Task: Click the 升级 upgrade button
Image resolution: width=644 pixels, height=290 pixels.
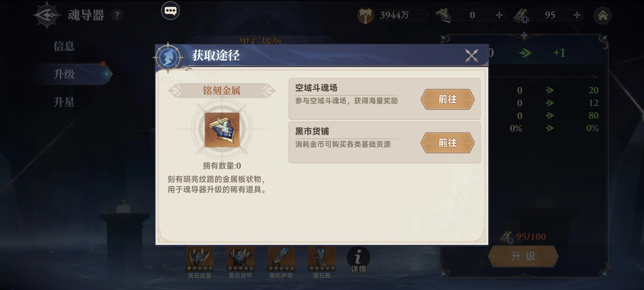Action: tap(523, 256)
